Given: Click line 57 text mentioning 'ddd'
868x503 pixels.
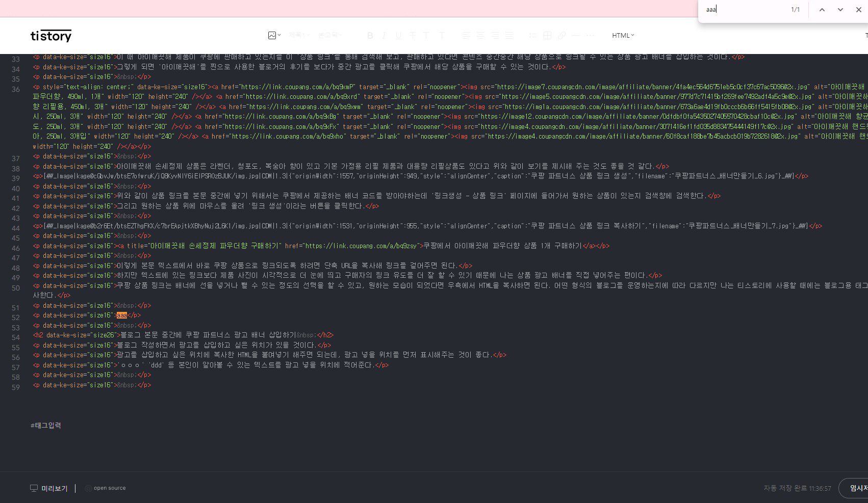Looking at the screenshot, I should coord(246,365).
